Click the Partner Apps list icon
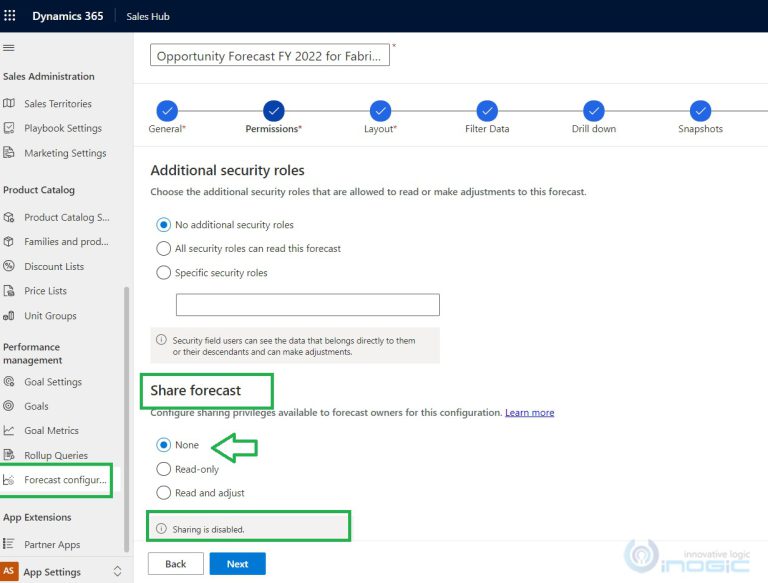Viewport: 768px width, 583px height. 9,544
